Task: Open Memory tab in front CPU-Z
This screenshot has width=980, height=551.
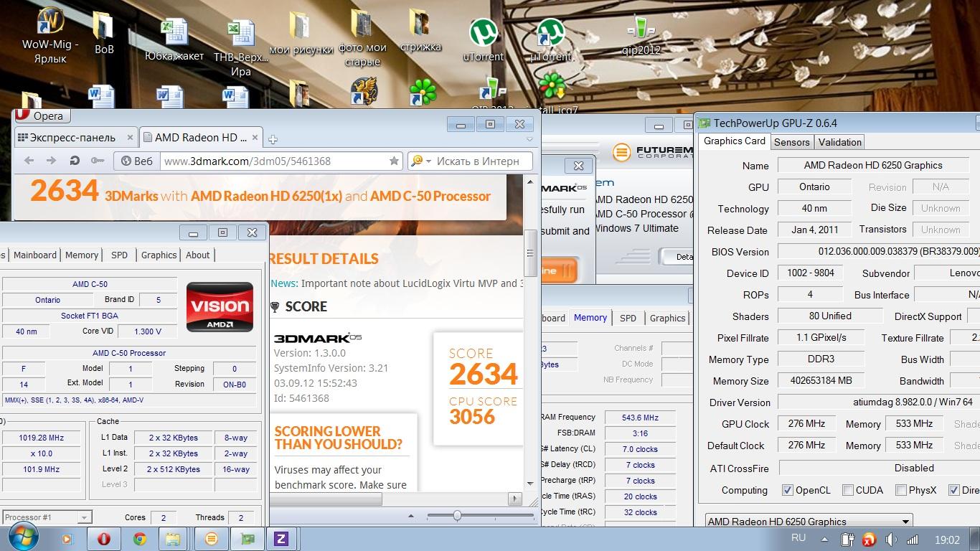Action: [x=82, y=255]
